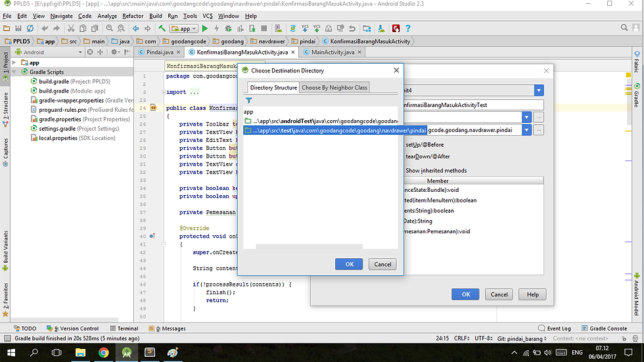Screen dimensions: 644x362
Task: Click the Stop square icon
Action: (x=264, y=28)
